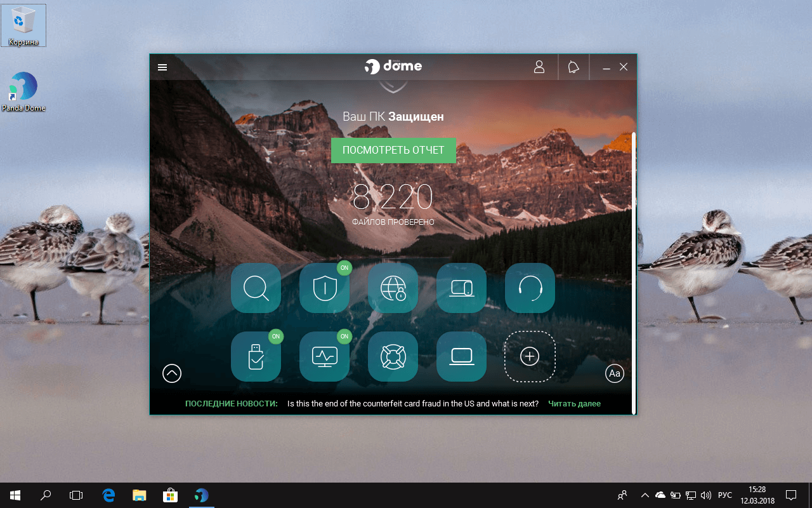812x508 pixels.
Task: Open the My Devices module
Action: tap(461, 288)
